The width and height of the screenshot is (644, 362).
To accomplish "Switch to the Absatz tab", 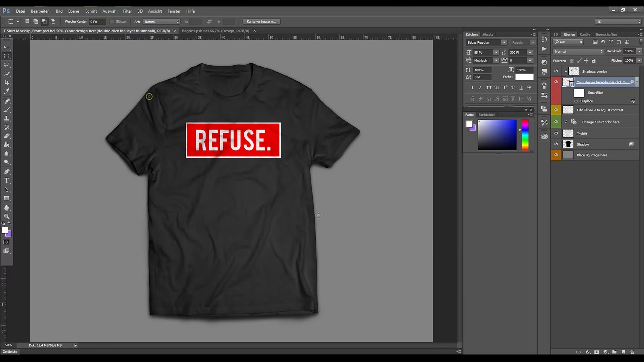I will 488,35.
